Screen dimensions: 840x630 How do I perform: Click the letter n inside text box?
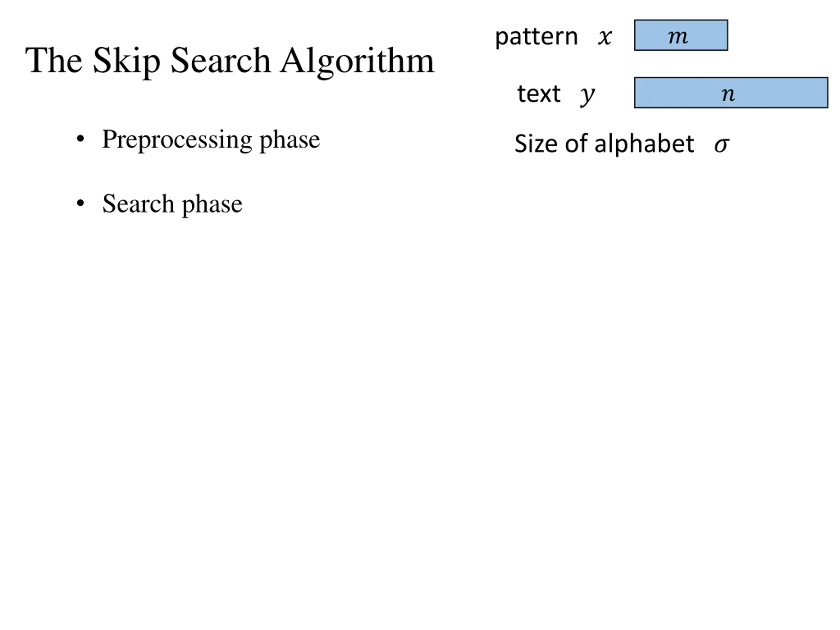click(728, 94)
